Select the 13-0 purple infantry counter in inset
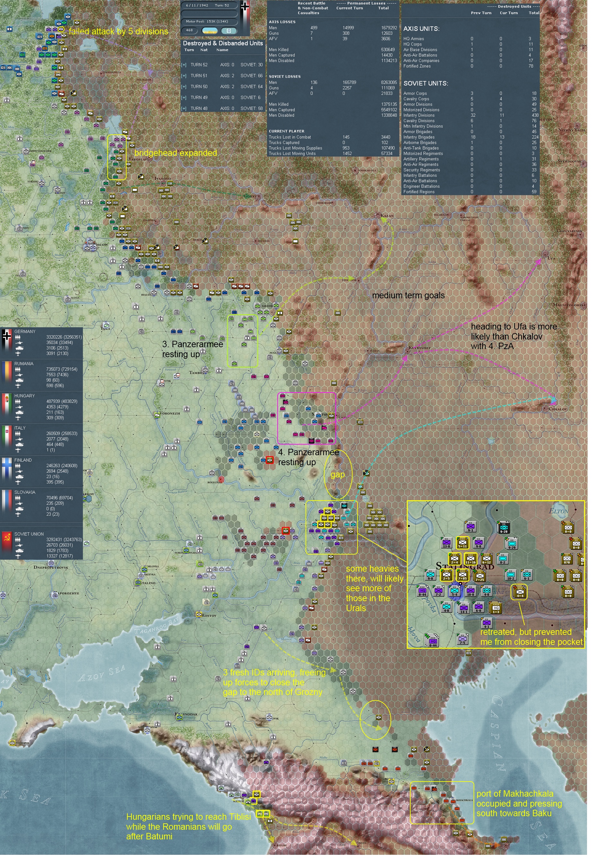 click(446, 543)
